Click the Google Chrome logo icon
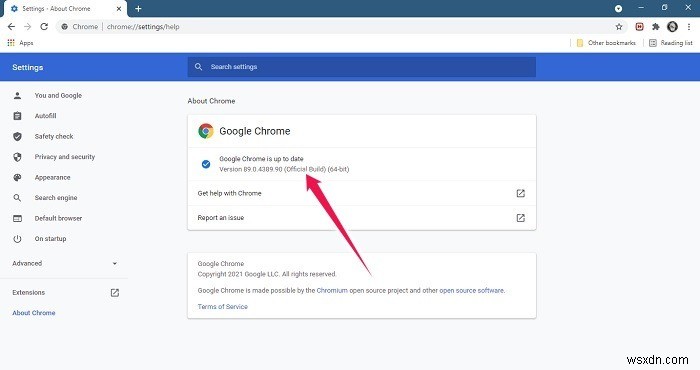Image resolution: width=700 pixels, height=370 pixels. pyautogui.click(x=206, y=131)
